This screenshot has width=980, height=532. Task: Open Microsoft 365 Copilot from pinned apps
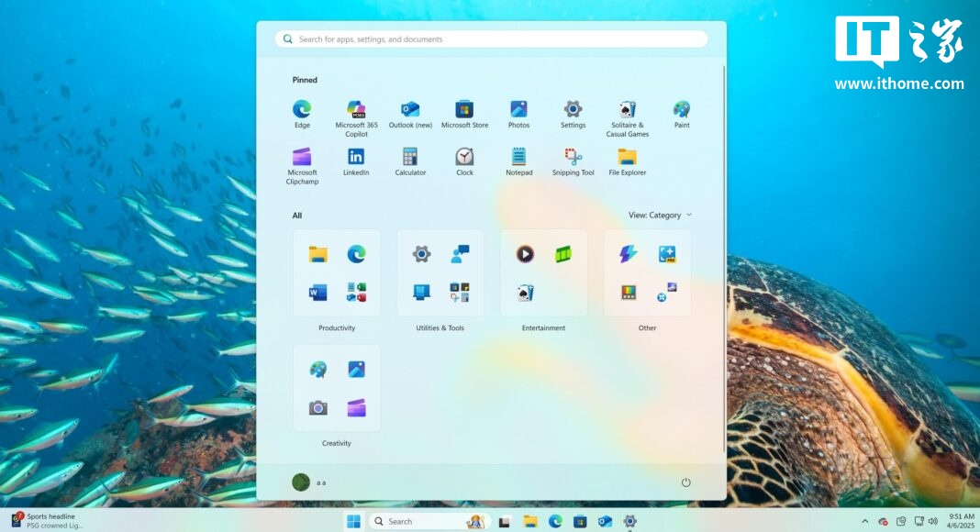pos(356,118)
